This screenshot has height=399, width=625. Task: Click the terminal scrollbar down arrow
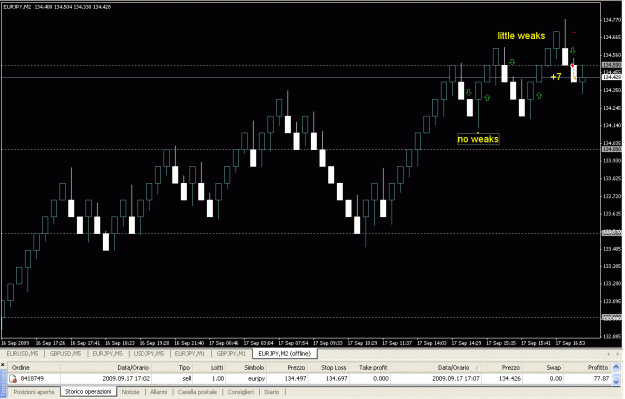coord(617,381)
